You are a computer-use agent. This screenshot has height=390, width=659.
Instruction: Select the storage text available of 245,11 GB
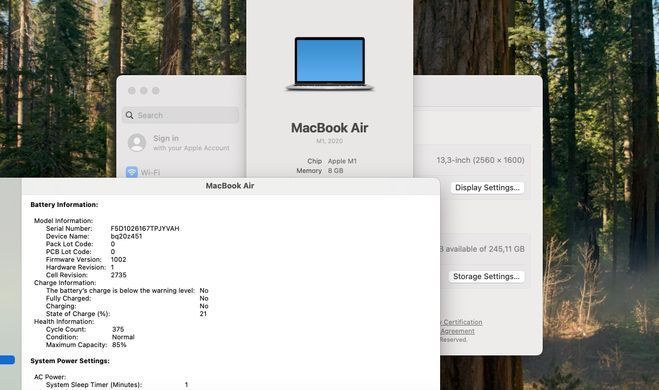(x=485, y=249)
